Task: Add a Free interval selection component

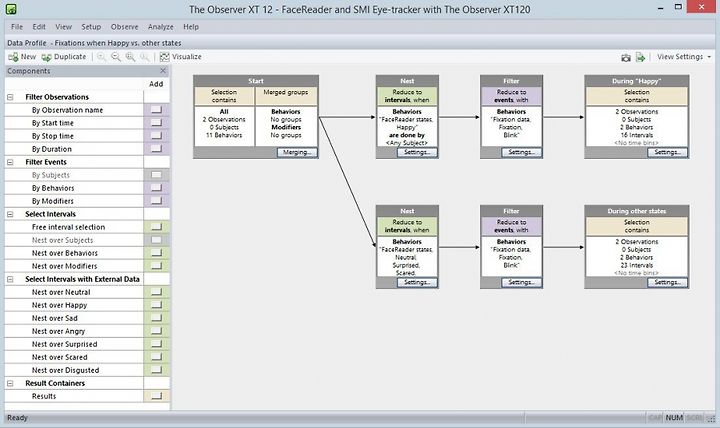Action: (x=157, y=226)
